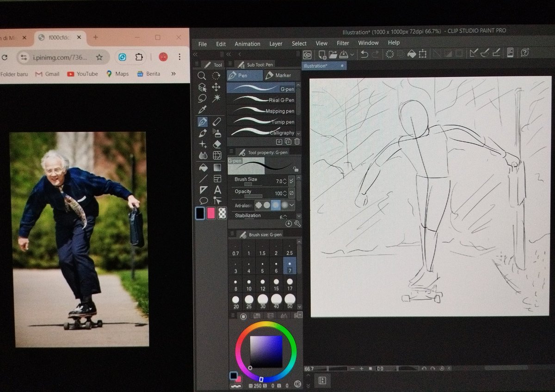Select the transparent color swatch
The image size is (555, 392).
coord(223,213)
